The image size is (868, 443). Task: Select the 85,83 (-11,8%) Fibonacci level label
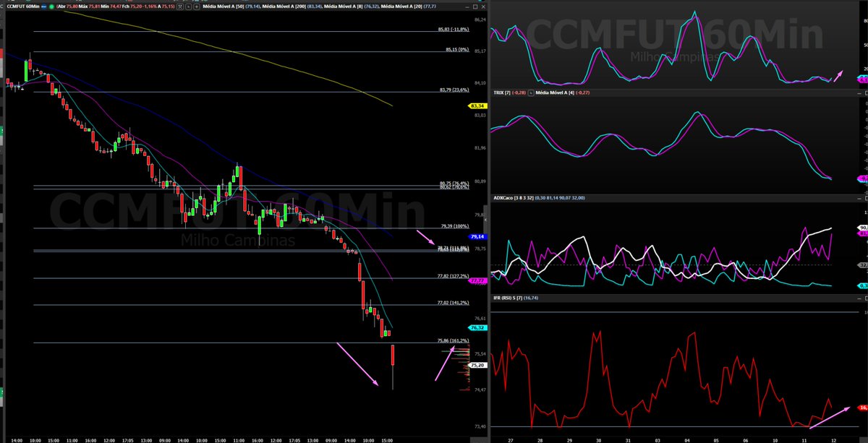454,30
